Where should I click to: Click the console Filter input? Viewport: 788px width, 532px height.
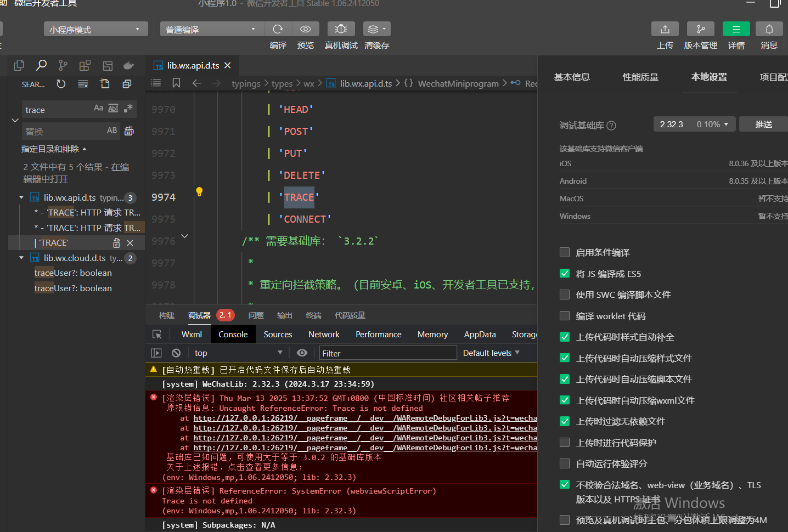click(x=388, y=353)
